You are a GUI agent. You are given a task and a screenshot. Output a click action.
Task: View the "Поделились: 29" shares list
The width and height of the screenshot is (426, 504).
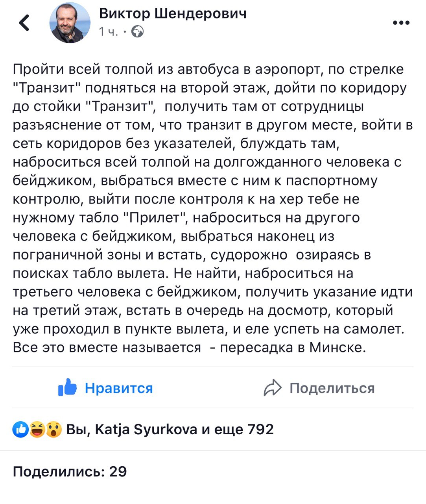70,471
